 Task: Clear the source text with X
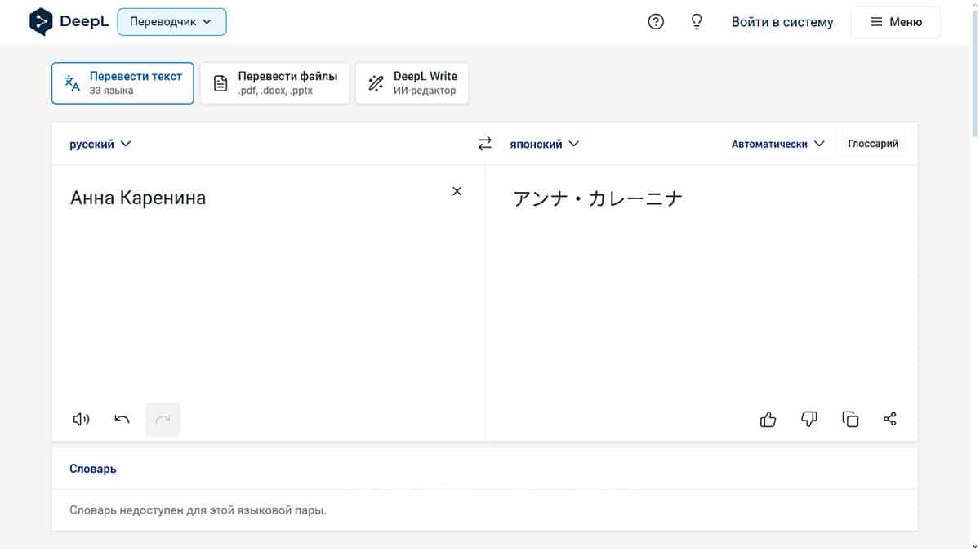pos(457,191)
